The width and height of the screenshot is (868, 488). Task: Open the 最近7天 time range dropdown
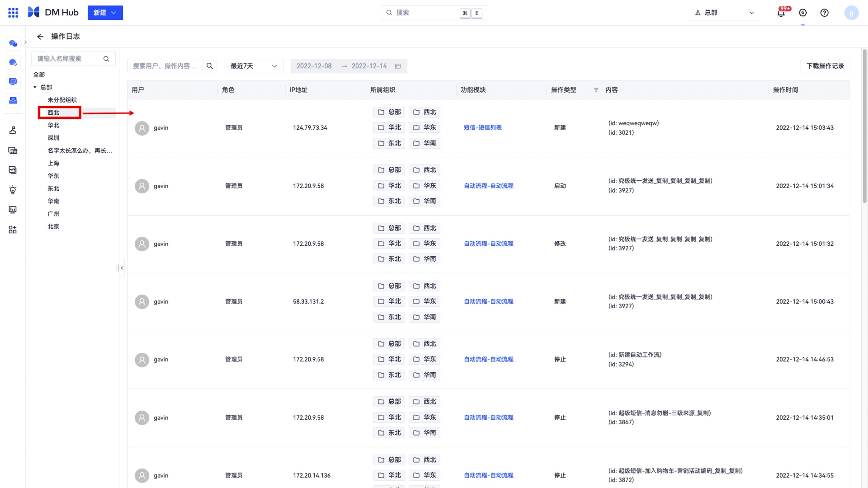click(x=254, y=66)
